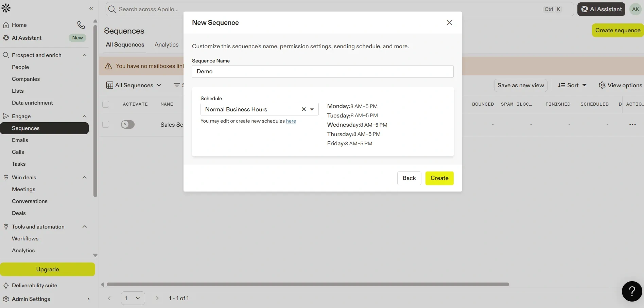Open the page number dropdown
Viewport: 644px width, 308px height.
(x=133, y=298)
